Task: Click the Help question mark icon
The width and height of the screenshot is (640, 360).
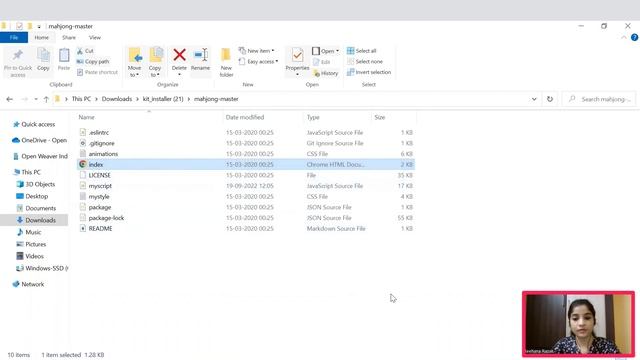Action: coord(634,38)
